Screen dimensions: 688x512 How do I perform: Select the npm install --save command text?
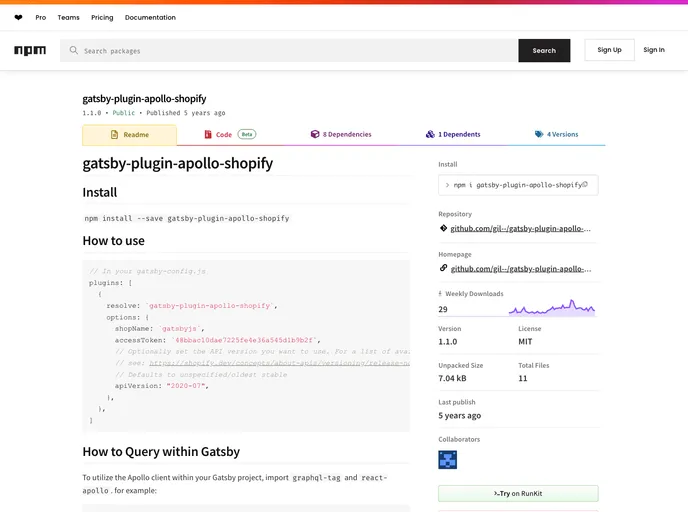point(187,218)
